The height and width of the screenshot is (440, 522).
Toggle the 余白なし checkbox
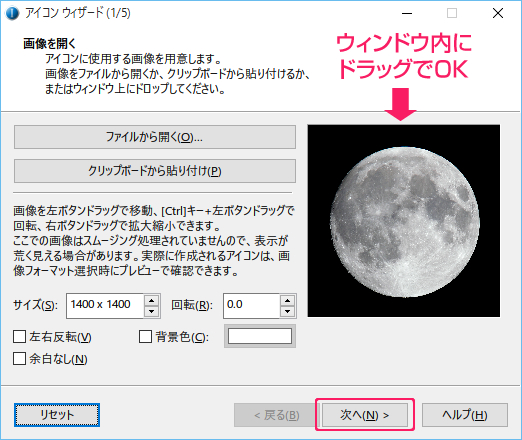[x=19, y=359]
